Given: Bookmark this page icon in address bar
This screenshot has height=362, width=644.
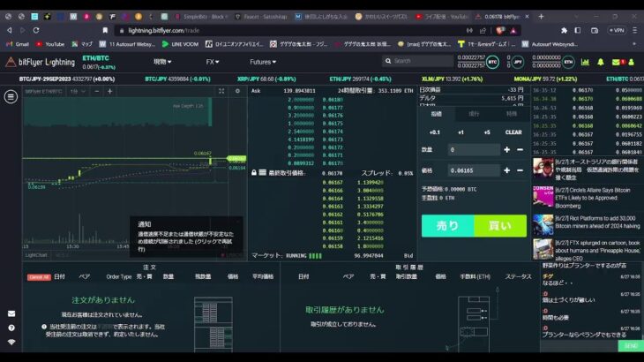Looking at the screenshot, I should (x=105, y=30).
